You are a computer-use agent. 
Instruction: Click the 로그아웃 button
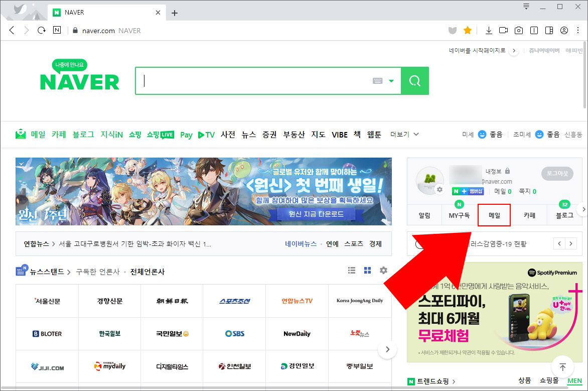(x=557, y=174)
